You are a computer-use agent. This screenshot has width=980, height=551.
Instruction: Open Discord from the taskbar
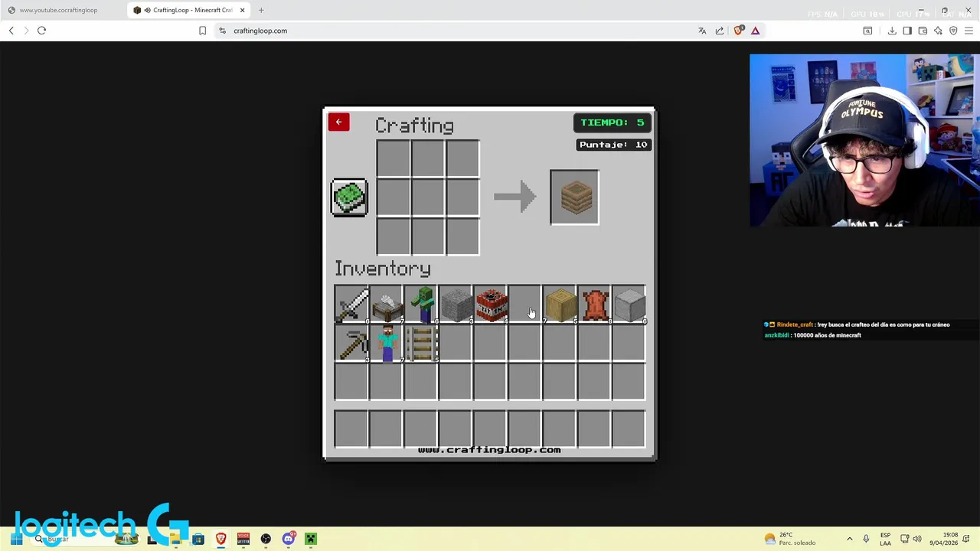point(289,539)
